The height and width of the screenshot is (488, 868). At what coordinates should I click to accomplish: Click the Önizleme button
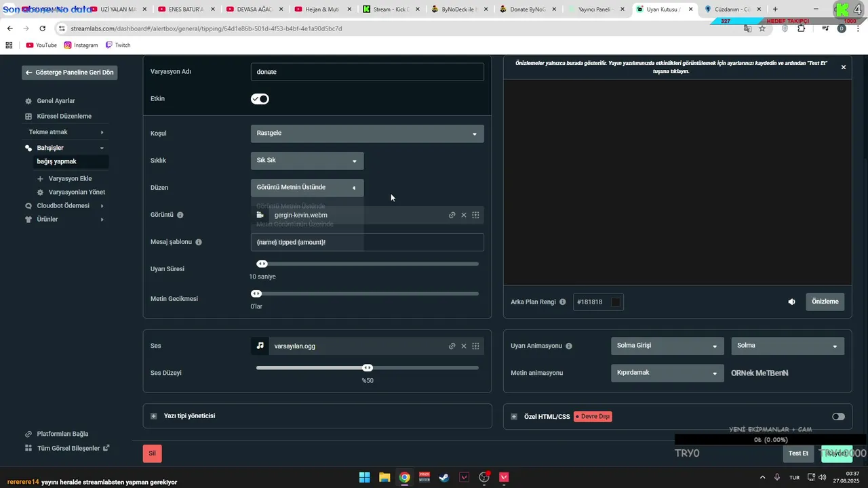pos(825,302)
